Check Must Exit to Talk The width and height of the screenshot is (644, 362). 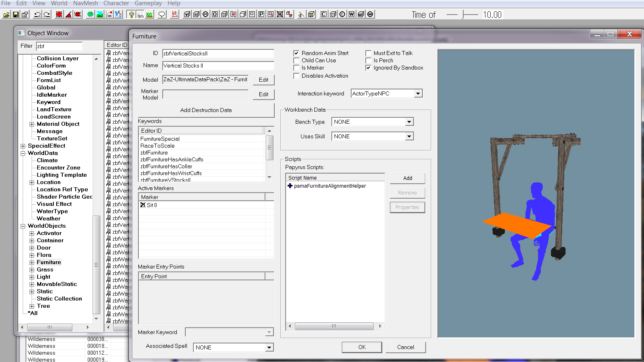(x=369, y=53)
